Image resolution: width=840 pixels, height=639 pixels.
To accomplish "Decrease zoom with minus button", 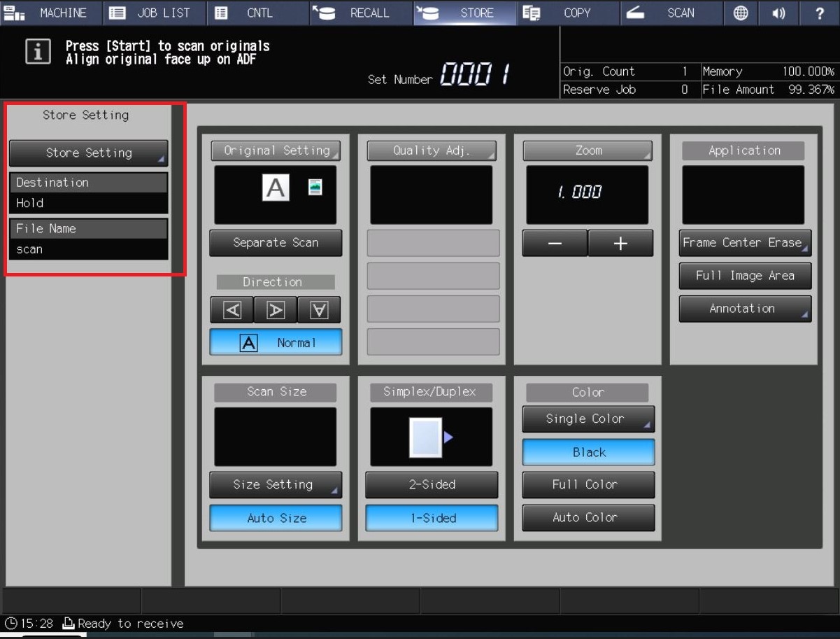I will 555,244.
